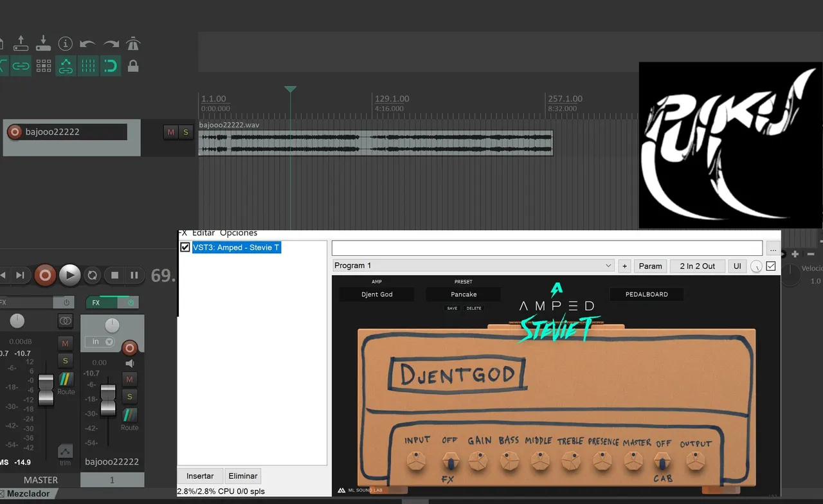This screenshot has height=504, width=823.
Task: Mute bajooo22222 track in track panel
Action: [170, 132]
